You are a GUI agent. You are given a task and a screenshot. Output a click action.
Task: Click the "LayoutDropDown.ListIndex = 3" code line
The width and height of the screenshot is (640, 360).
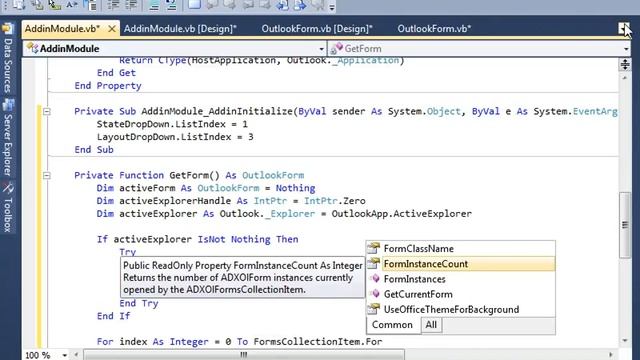(x=175, y=137)
